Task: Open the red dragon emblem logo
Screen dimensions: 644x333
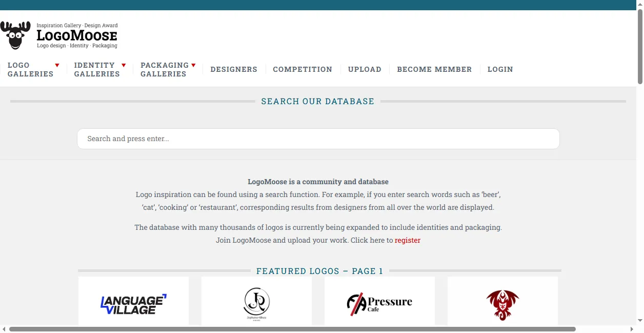Action: [x=502, y=304]
